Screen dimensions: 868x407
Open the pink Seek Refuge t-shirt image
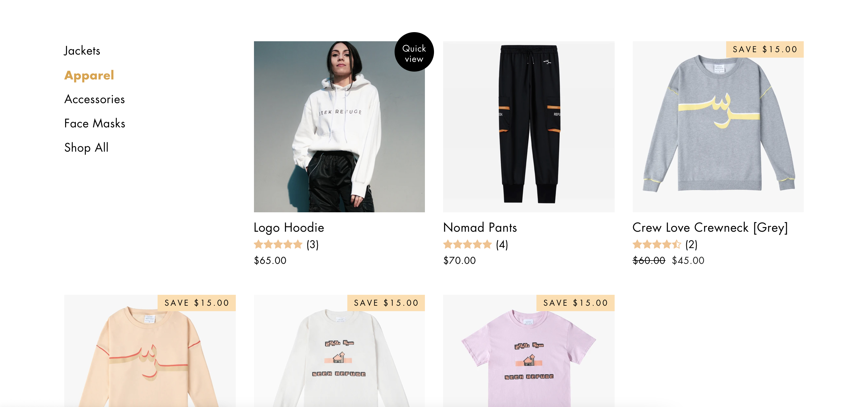coord(528,351)
